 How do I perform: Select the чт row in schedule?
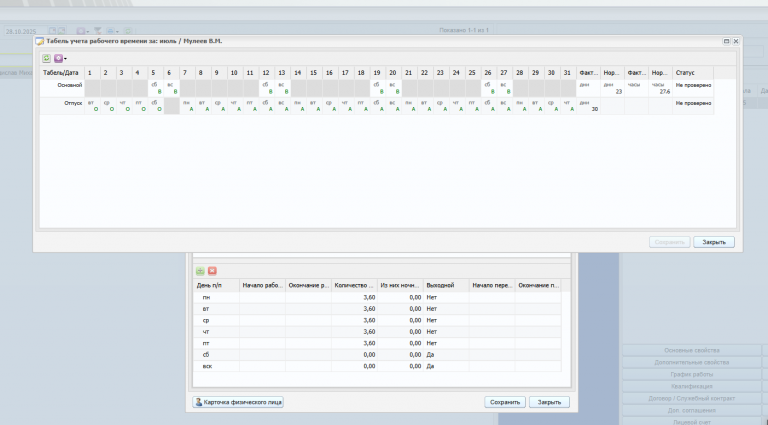(x=377, y=332)
